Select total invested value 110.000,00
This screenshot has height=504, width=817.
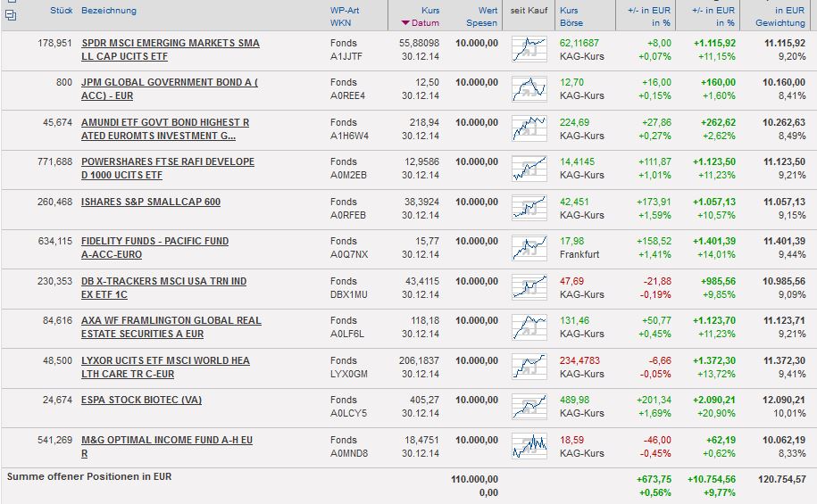[x=475, y=479]
